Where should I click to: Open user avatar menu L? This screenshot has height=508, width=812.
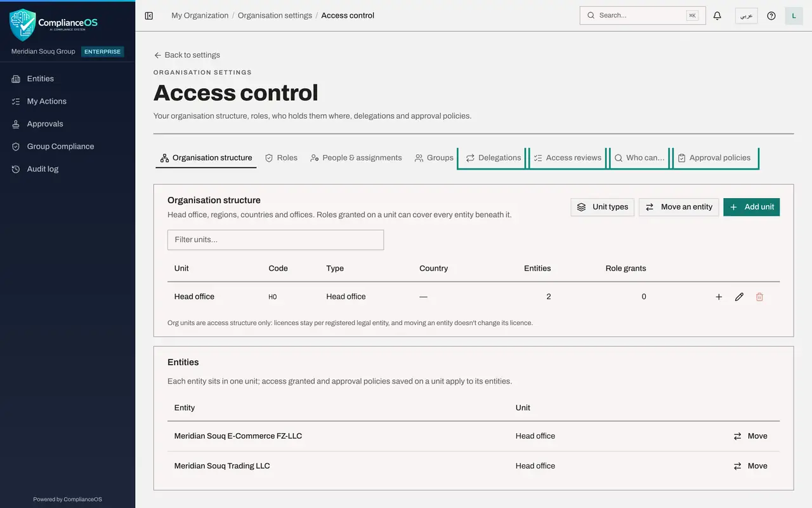[x=794, y=16]
